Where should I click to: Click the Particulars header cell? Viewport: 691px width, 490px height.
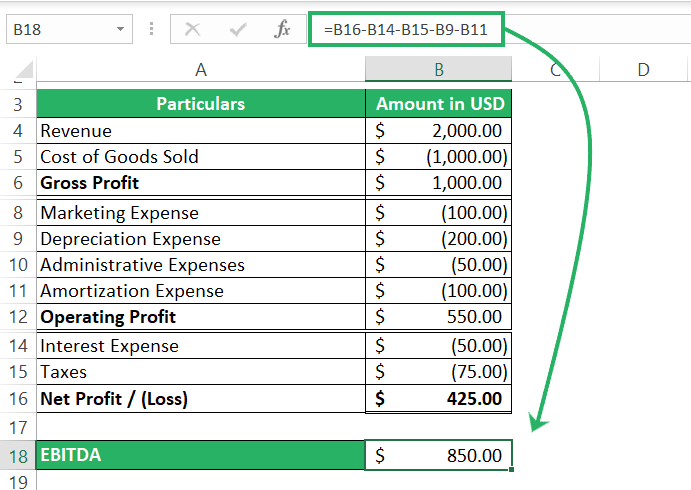(x=200, y=104)
